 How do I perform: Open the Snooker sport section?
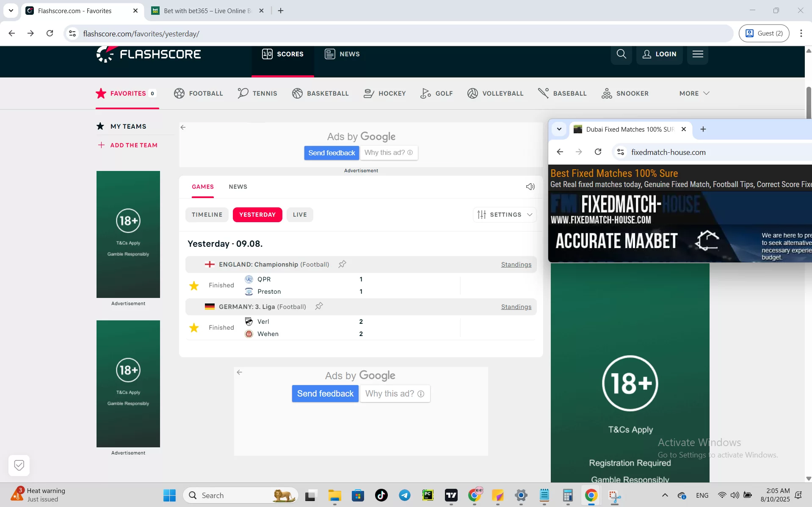click(625, 94)
